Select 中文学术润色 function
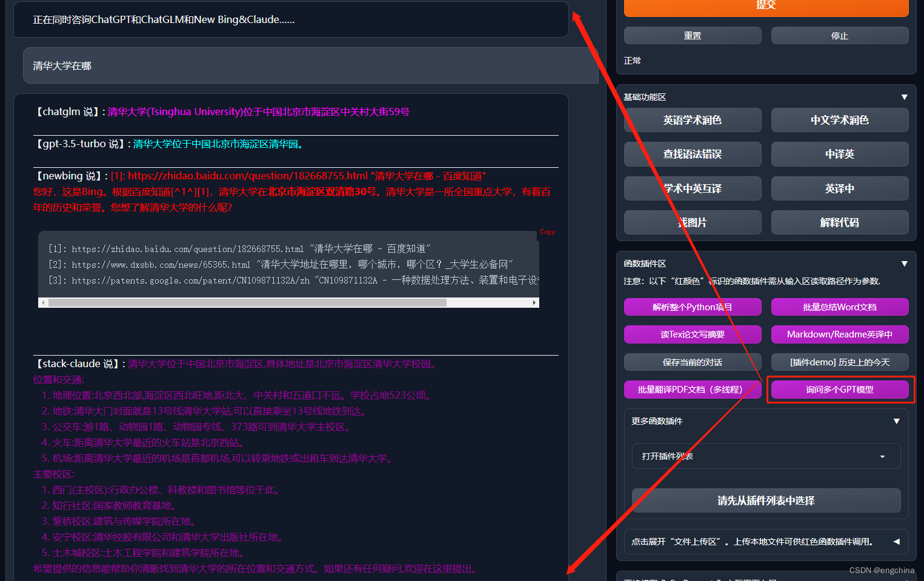Screen dimensions: 924x581 click(x=840, y=120)
